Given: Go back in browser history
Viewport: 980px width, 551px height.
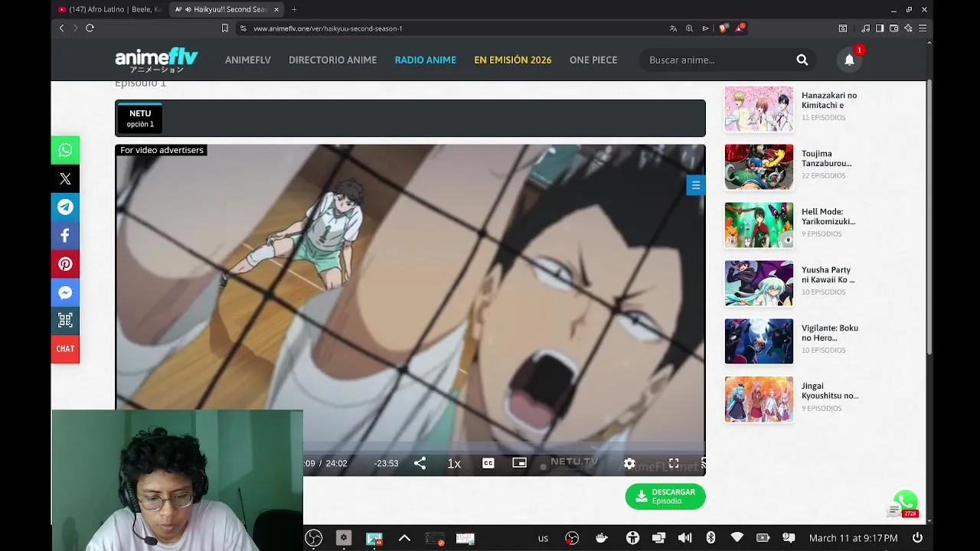Looking at the screenshot, I should click(x=62, y=28).
